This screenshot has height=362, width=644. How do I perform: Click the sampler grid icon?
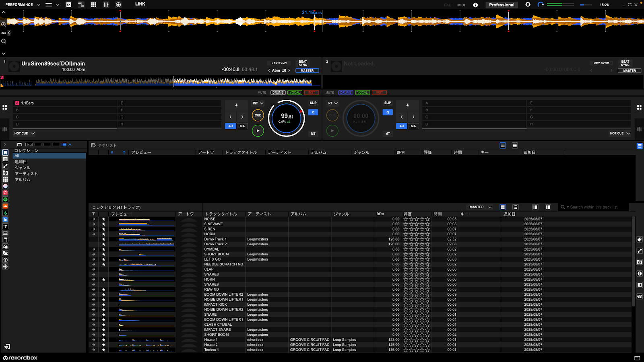(93, 5)
